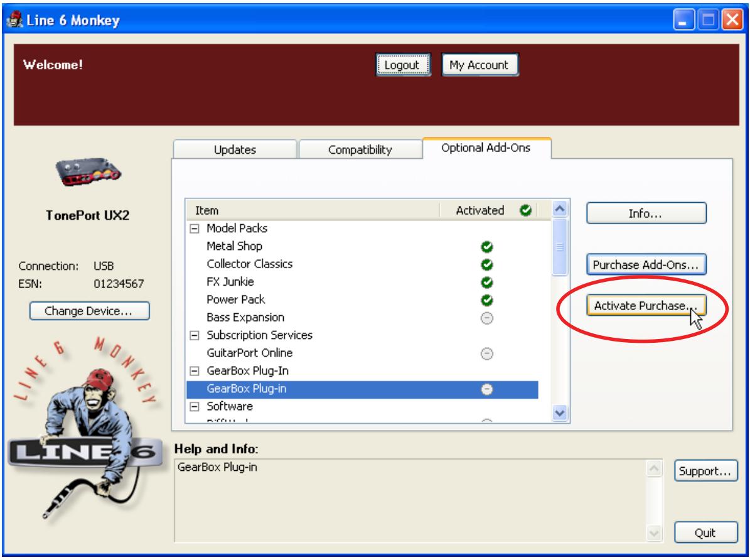The width and height of the screenshot is (750, 560).
Task: Click the TonePort UX2 device name
Action: 87,215
